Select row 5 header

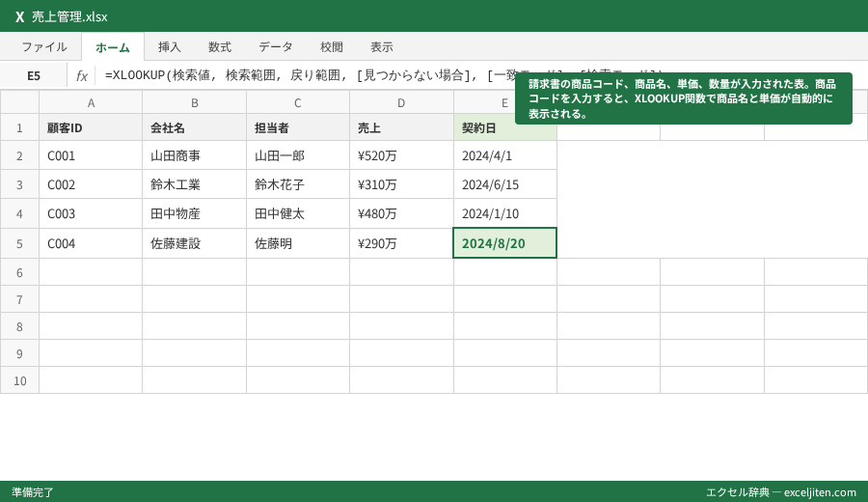pos(19,243)
